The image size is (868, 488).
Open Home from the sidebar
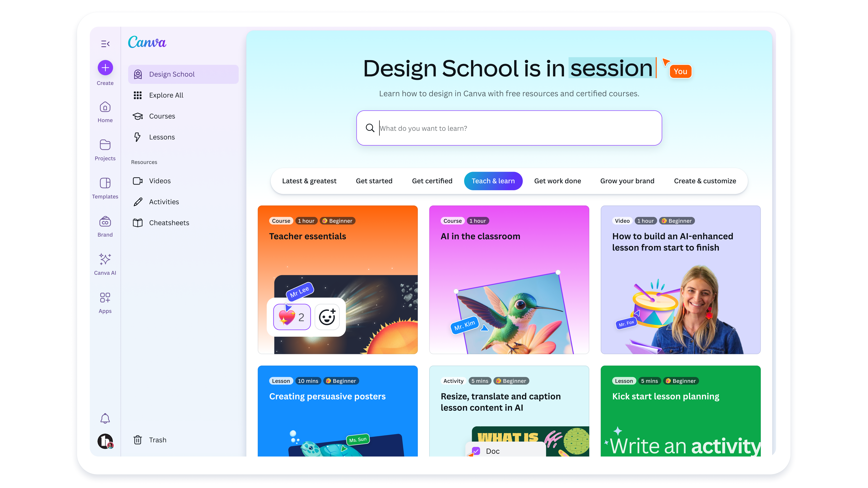[105, 108]
